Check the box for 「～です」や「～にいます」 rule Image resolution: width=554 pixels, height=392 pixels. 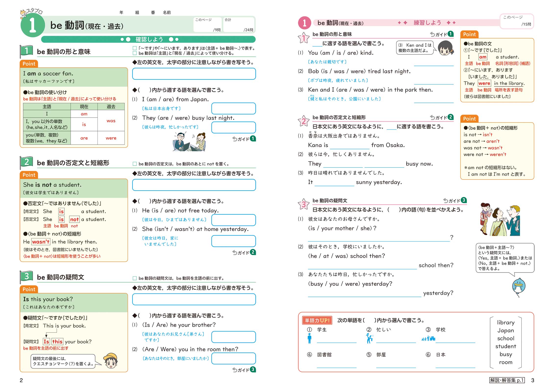point(134,48)
